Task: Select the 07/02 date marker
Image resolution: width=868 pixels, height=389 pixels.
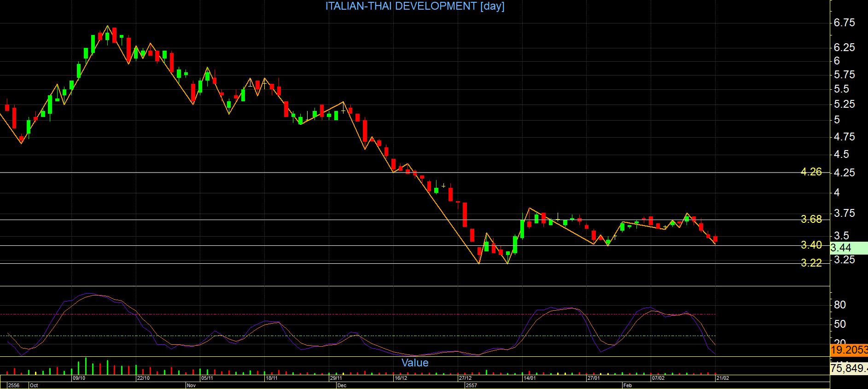Action: click(x=658, y=378)
